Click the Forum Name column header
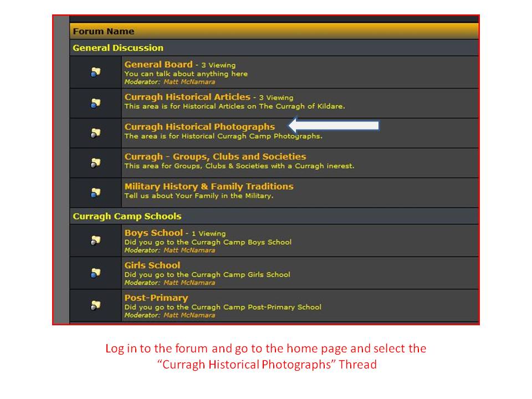 click(104, 31)
